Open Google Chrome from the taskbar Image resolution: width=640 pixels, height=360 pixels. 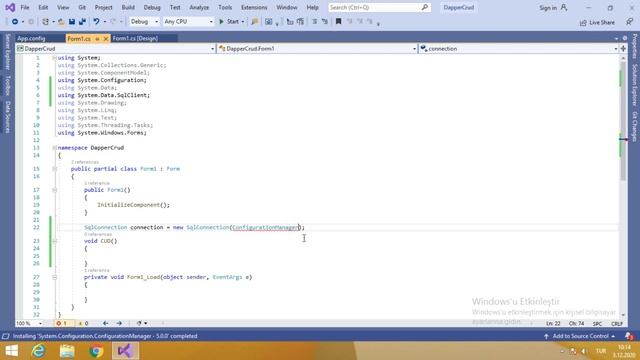pyautogui.click(x=96, y=351)
